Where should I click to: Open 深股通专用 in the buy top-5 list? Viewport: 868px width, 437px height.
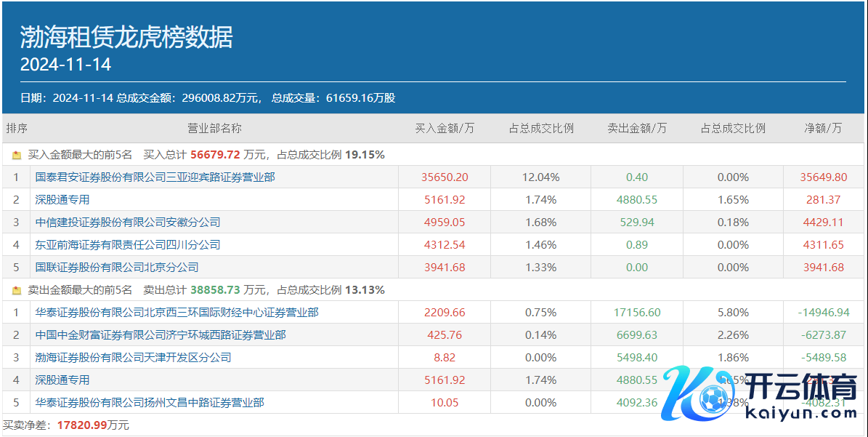point(62,199)
